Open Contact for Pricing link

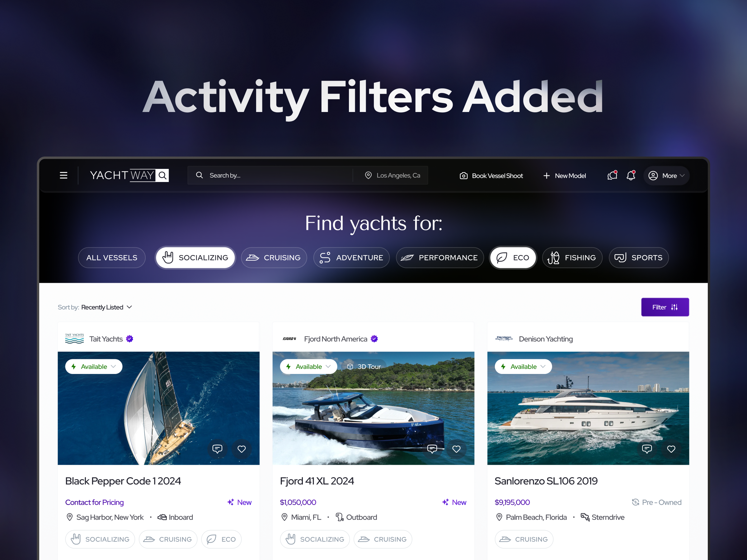pyautogui.click(x=95, y=502)
